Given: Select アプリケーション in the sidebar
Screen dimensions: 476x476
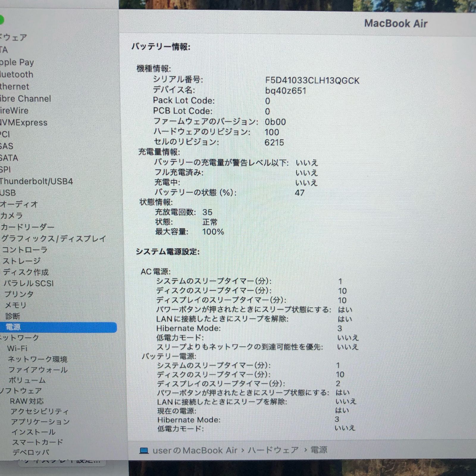Looking at the screenshot, I should [40, 422].
